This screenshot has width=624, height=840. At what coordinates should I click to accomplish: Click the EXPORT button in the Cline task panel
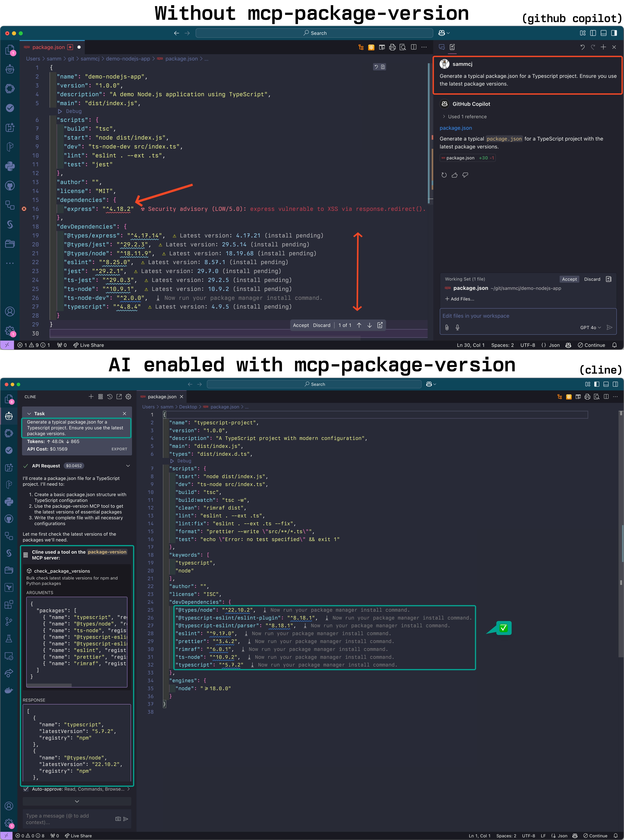click(x=119, y=449)
